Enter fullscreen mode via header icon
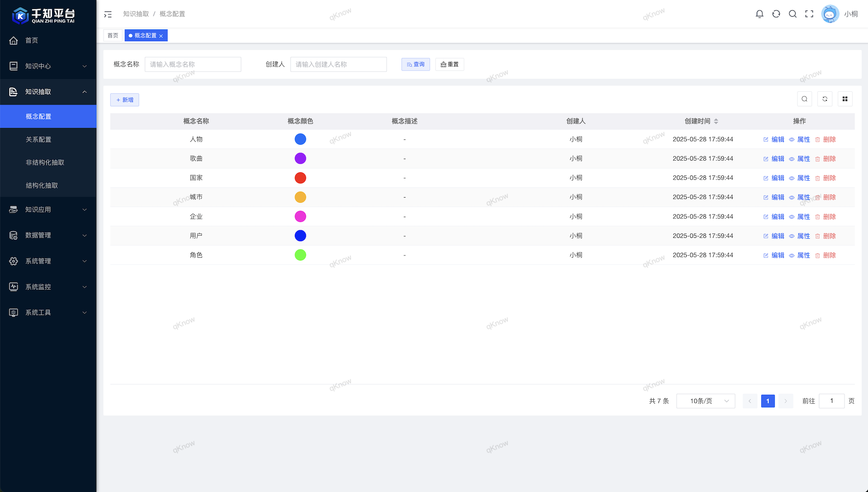The height and width of the screenshot is (492, 868). 809,14
